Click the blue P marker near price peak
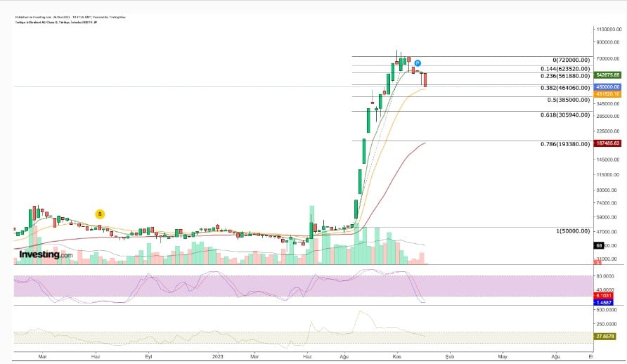Image resolution: width=627 pixels, height=364 pixels. point(417,63)
